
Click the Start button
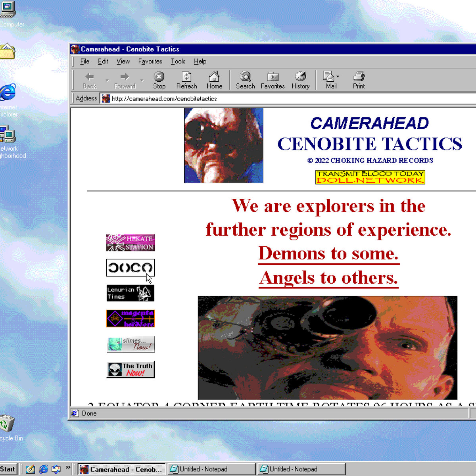[8, 469]
